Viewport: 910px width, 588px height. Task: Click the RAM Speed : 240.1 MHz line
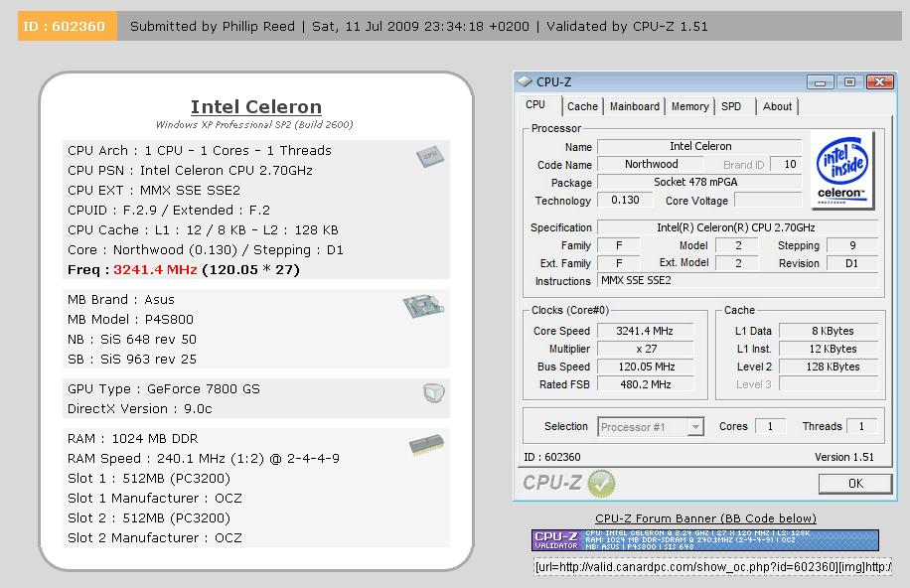203,459
